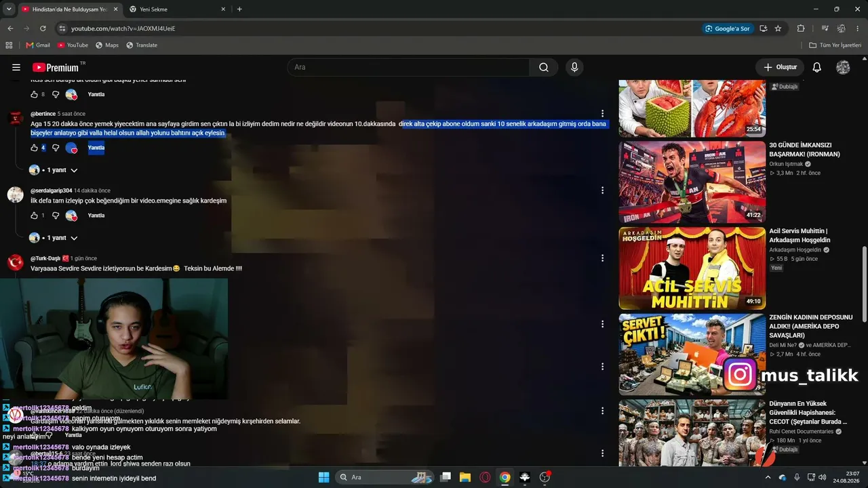The width and height of the screenshot is (868, 488).
Task: Click the Google'a Sor button
Action: point(728,28)
